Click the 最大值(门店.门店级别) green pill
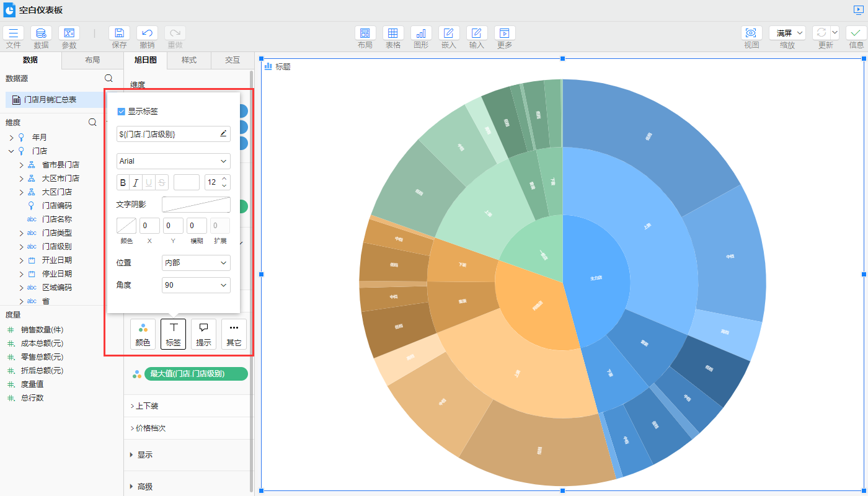868x496 pixels. 195,374
